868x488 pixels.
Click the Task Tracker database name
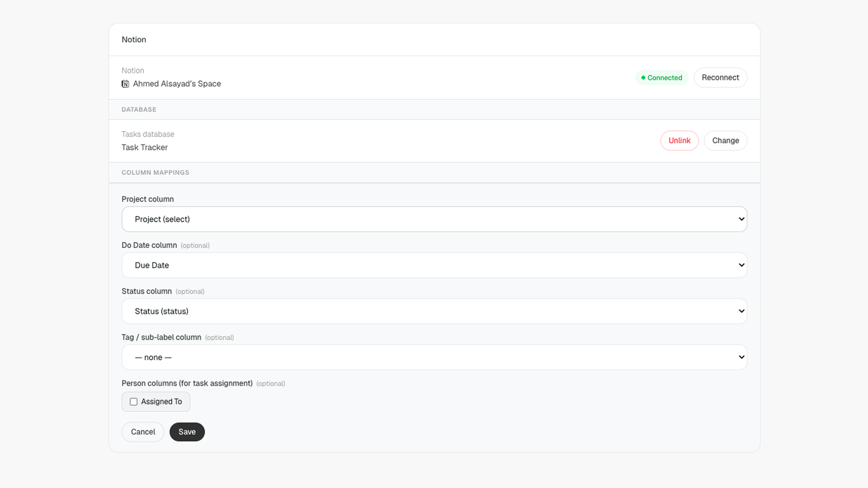coord(145,148)
